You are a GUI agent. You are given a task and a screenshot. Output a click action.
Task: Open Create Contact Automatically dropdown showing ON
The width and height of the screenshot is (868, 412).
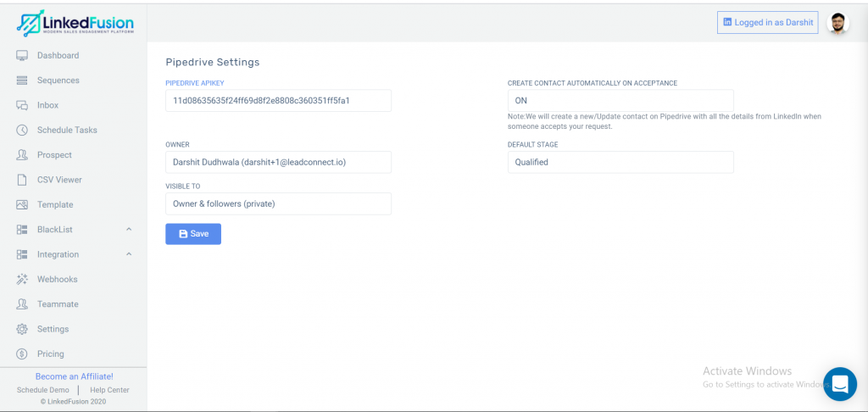tap(620, 101)
